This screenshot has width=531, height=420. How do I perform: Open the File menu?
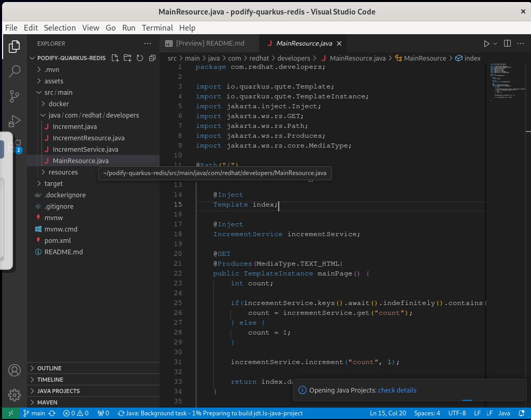[x=11, y=28]
